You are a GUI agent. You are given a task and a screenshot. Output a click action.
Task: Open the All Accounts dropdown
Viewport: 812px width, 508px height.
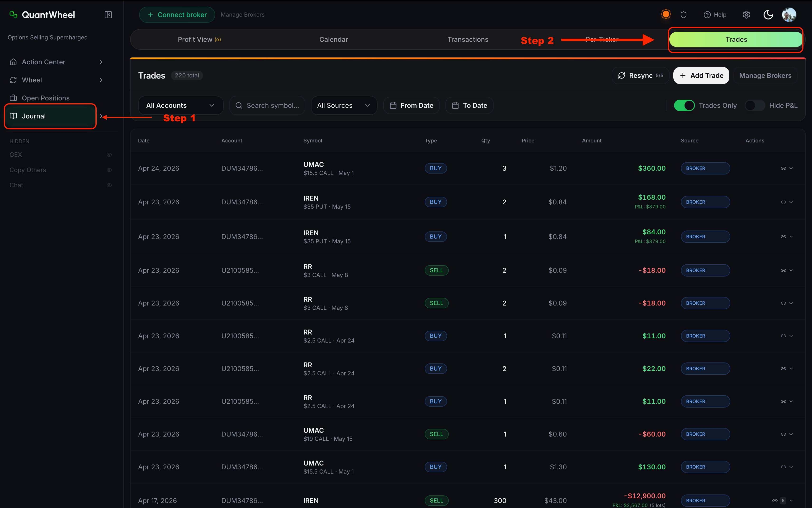[x=181, y=105]
